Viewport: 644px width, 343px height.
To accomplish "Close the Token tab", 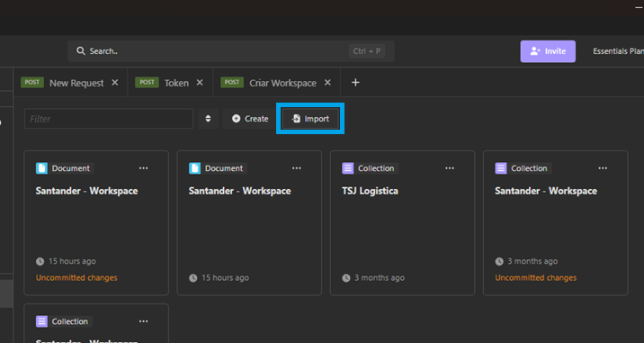I will (200, 83).
